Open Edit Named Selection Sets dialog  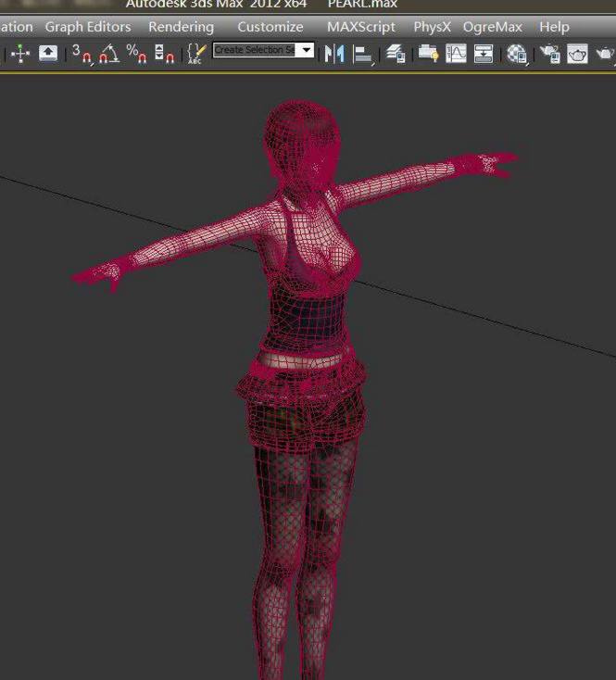[x=195, y=54]
